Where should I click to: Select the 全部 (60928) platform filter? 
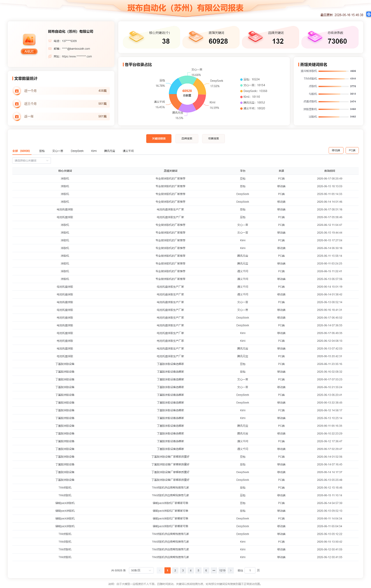pos(21,151)
